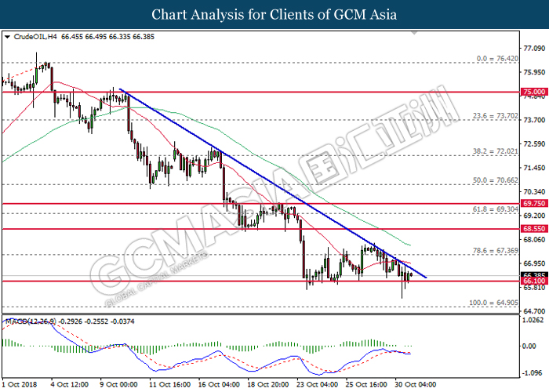
Task: Click the MACD scale value -1.096
Action: pos(533,373)
